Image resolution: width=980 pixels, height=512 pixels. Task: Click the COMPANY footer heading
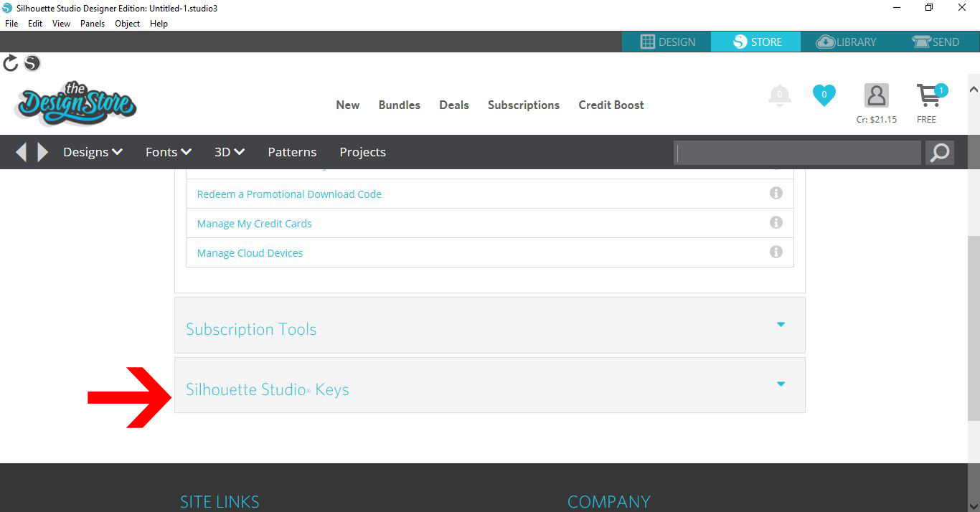point(608,502)
